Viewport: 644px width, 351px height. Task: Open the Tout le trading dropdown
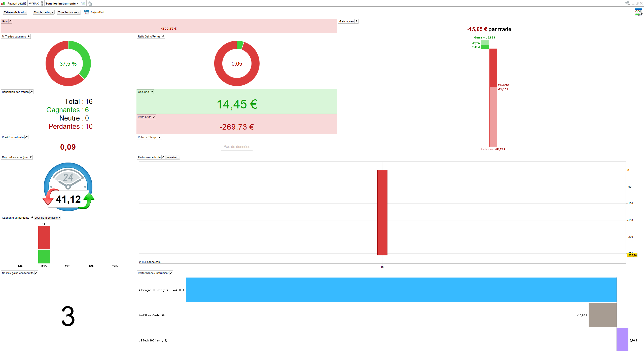(x=44, y=12)
